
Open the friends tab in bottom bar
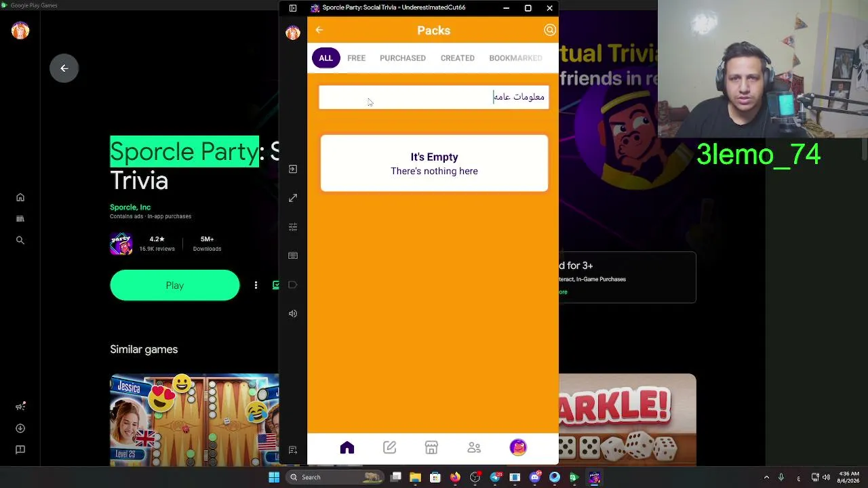point(474,447)
